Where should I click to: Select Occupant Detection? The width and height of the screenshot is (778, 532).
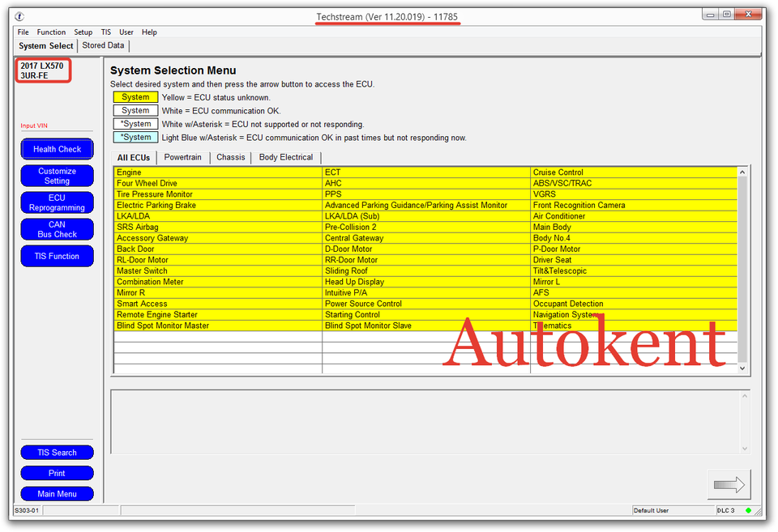tap(634, 303)
